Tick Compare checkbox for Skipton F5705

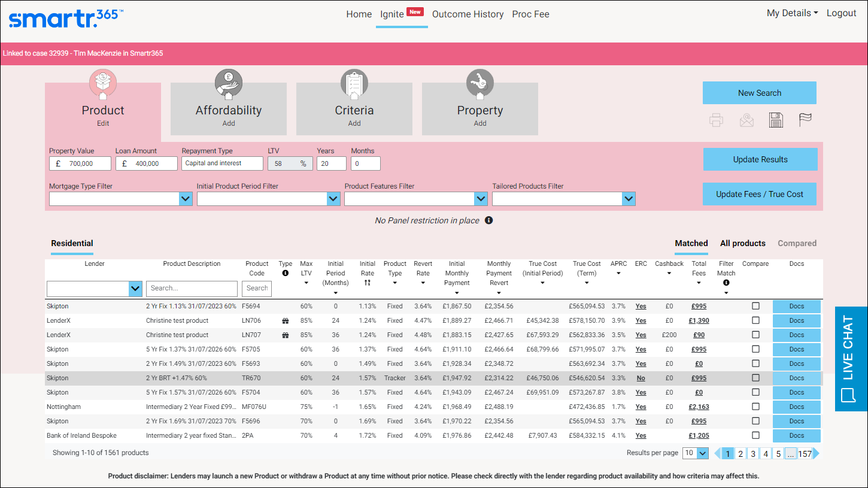tap(755, 349)
